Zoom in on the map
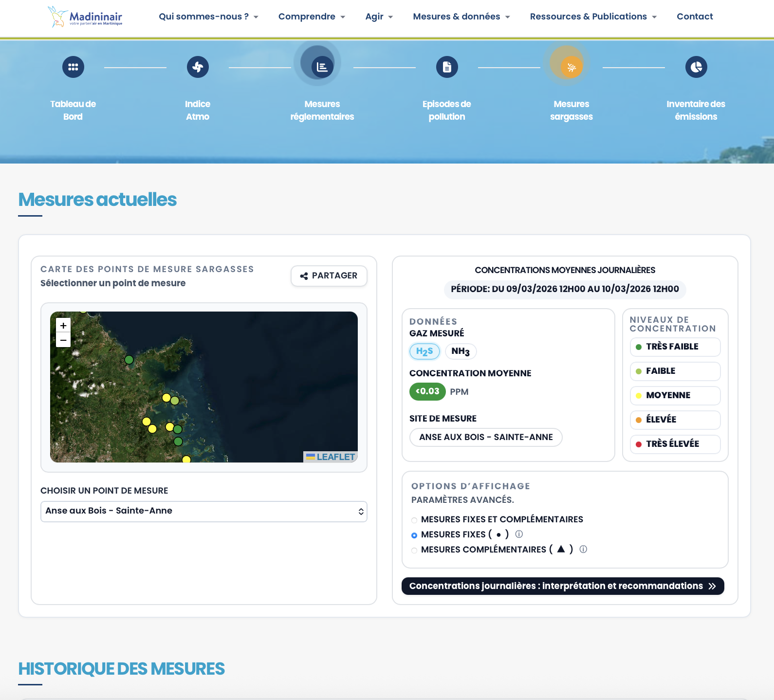 click(x=63, y=326)
